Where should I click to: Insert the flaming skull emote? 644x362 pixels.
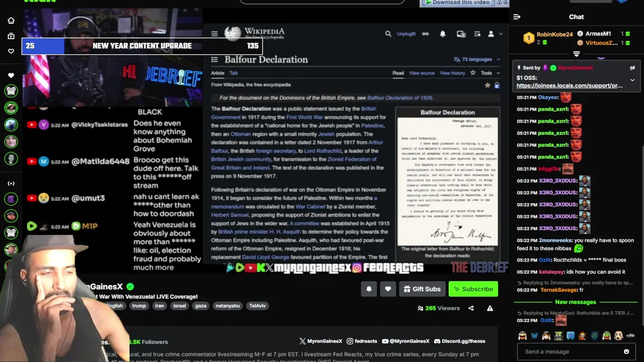click(x=582, y=336)
